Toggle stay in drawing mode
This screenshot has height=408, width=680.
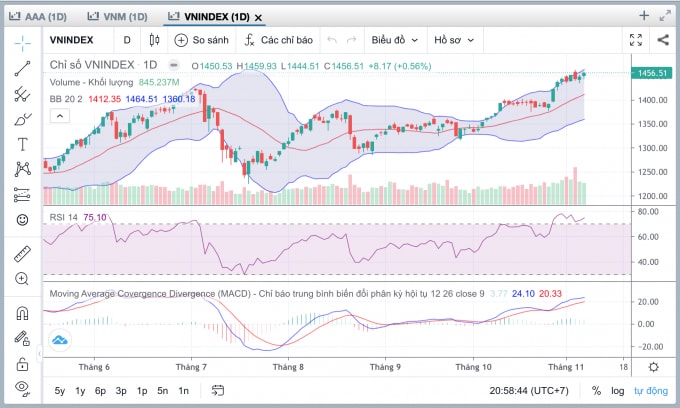23,338
